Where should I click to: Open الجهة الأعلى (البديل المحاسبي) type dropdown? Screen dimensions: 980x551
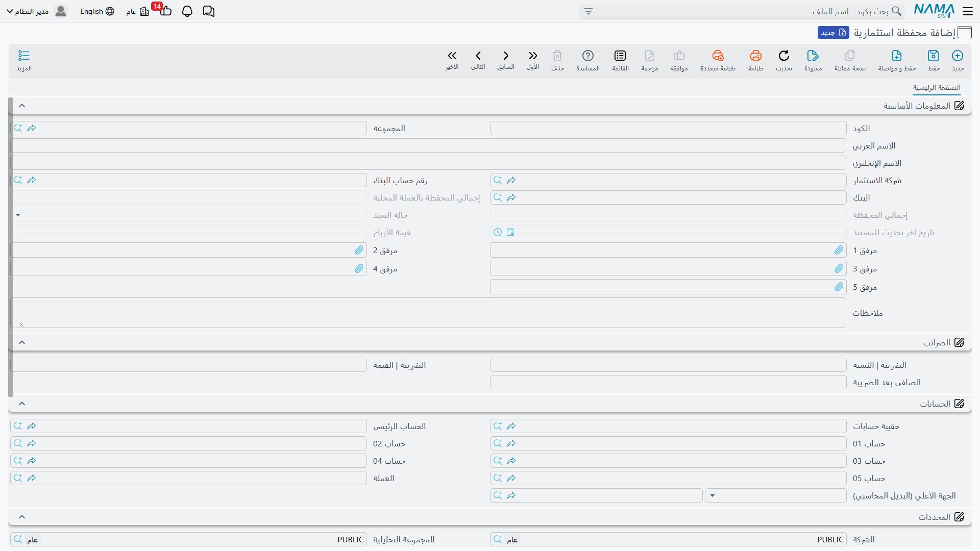[713, 495]
